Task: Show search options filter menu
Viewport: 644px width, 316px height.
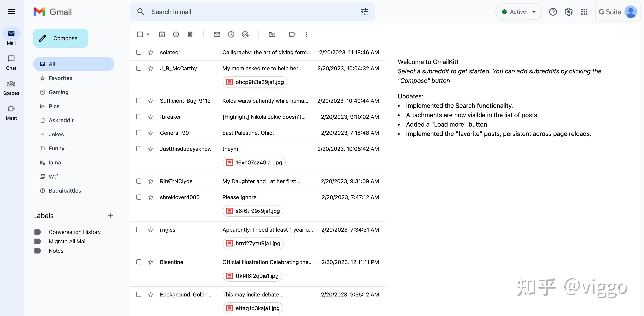Action: (364, 12)
